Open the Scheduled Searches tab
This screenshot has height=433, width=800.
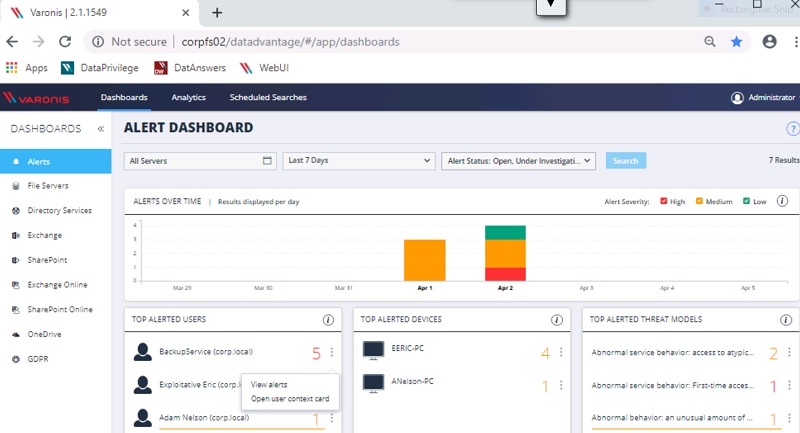click(x=268, y=97)
